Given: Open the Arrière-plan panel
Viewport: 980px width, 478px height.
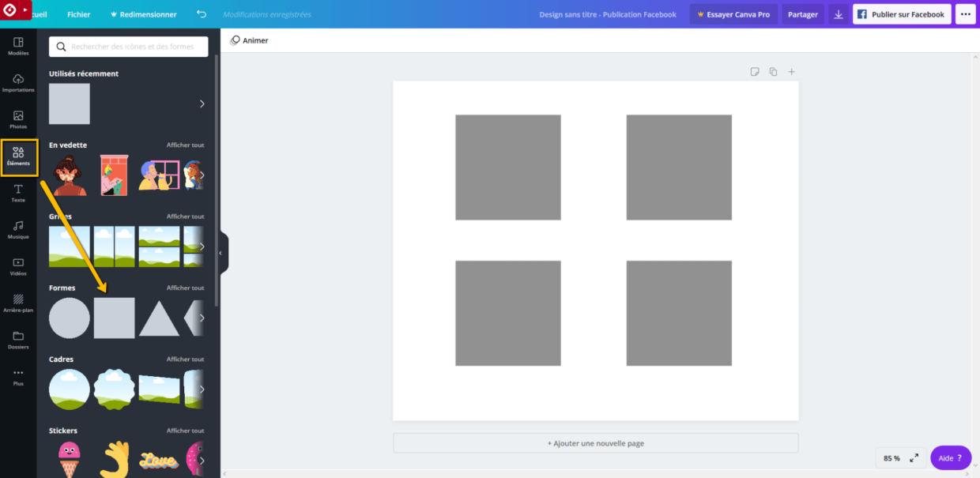Looking at the screenshot, I should pos(18,303).
